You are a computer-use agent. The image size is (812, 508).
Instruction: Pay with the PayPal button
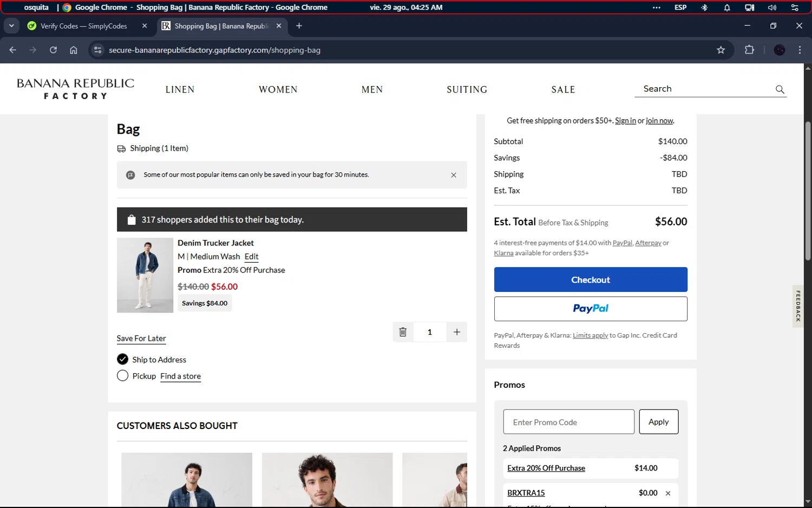tap(591, 309)
